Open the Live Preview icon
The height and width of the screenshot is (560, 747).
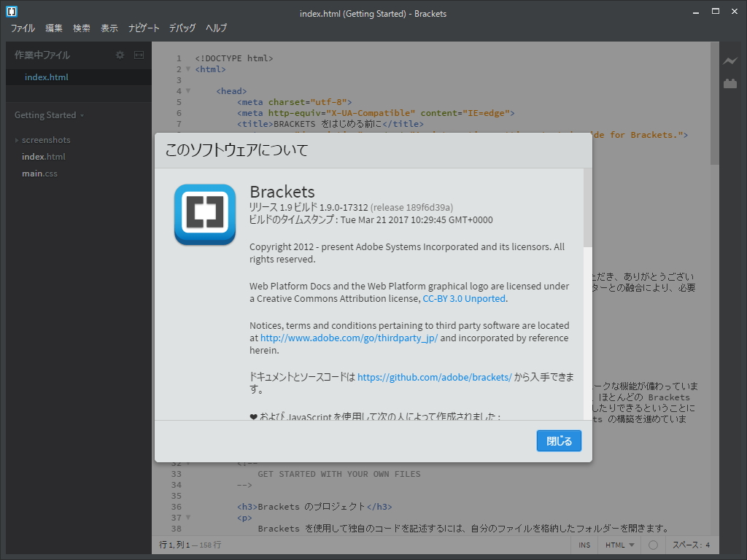click(732, 61)
